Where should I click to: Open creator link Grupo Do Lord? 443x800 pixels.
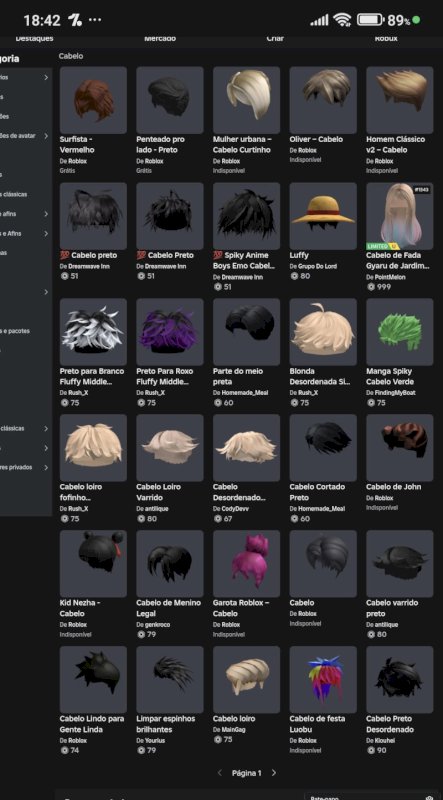pyautogui.click(x=318, y=266)
